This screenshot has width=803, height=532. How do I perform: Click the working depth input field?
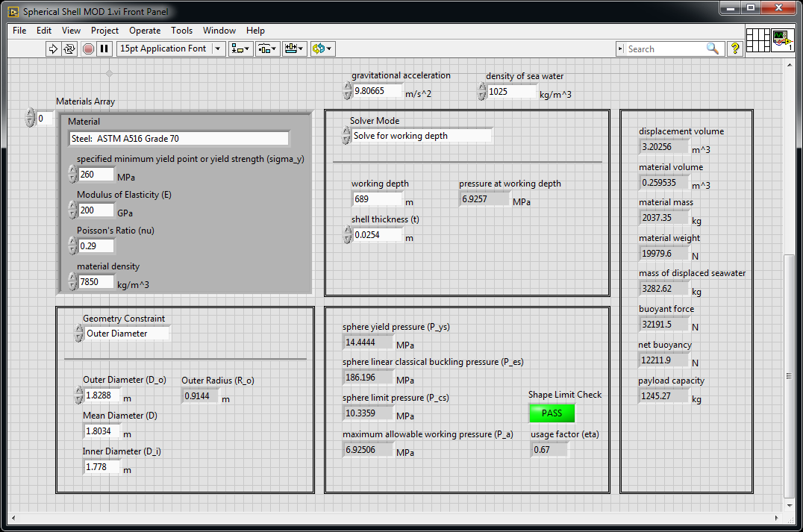point(377,199)
